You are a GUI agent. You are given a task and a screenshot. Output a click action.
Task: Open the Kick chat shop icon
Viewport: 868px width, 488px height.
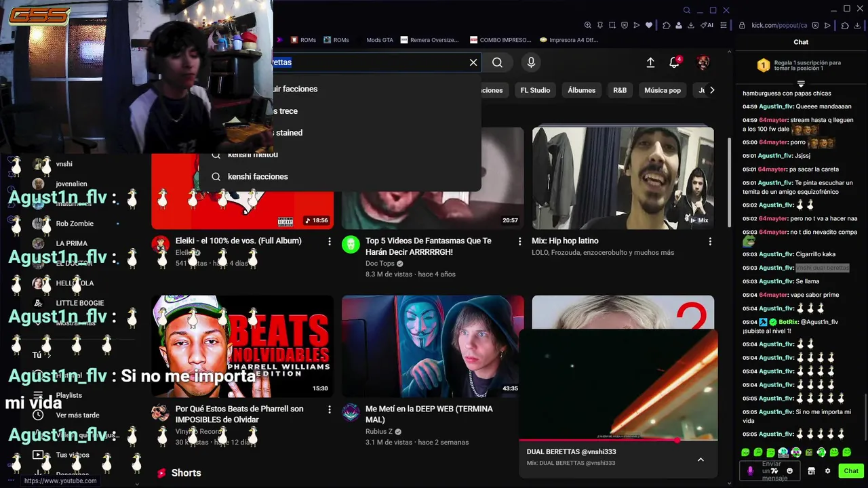pyautogui.click(x=811, y=471)
